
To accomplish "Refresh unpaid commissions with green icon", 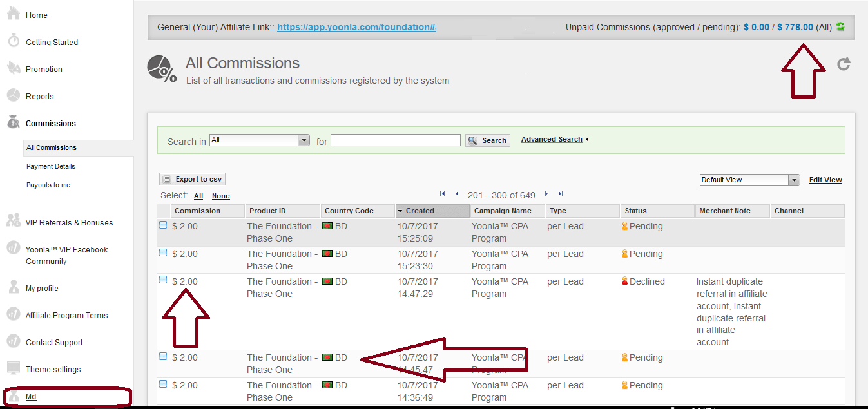I will (x=840, y=26).
